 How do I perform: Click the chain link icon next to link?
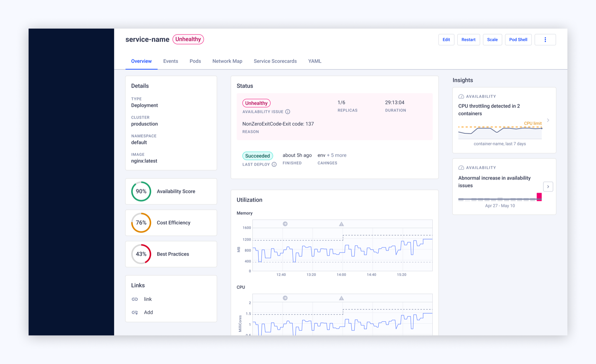click(135, 299)
